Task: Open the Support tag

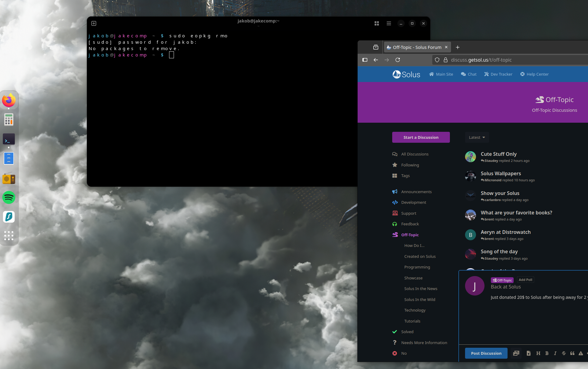Action: [x=404, y=213]
